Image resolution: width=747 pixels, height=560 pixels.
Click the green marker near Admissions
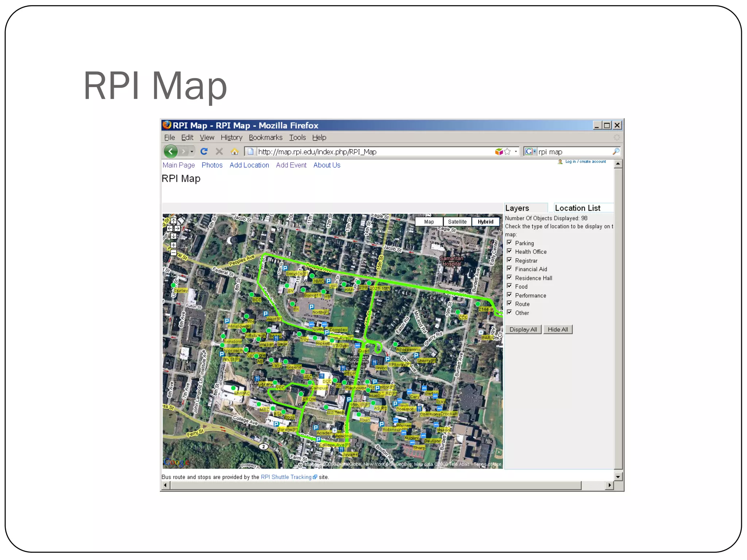click(x=395, y=344)
